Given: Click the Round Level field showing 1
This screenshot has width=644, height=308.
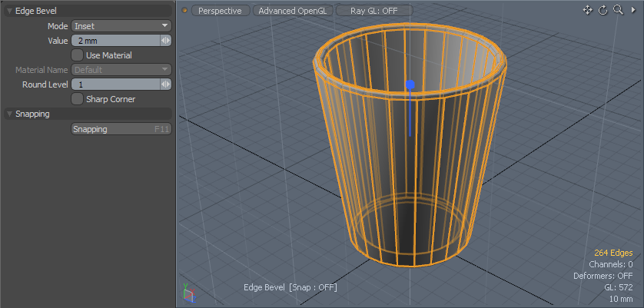Looking at the screenshot, I should click(115, 84).
